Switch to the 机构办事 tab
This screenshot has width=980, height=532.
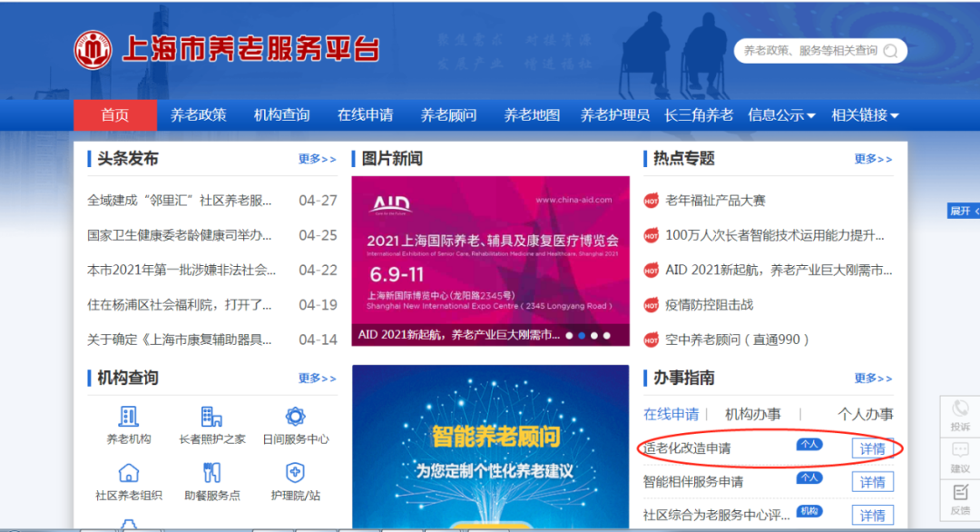pos(752,414)
